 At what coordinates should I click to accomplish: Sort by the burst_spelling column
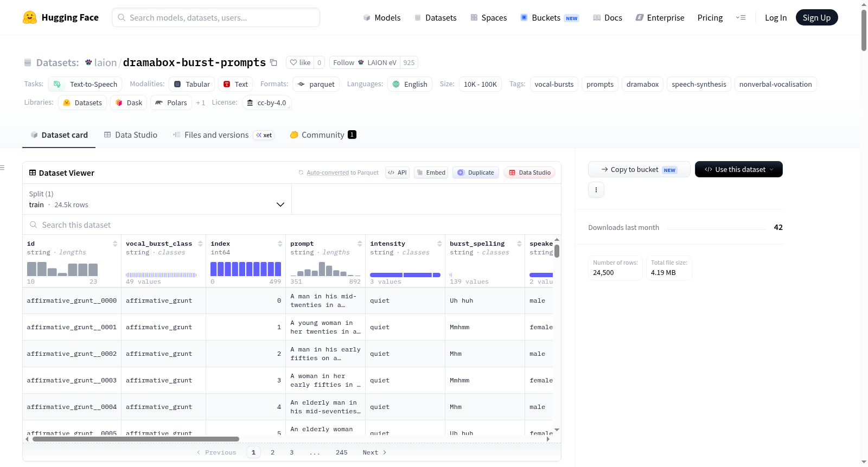pyautogui.click(x=519, y=244)
